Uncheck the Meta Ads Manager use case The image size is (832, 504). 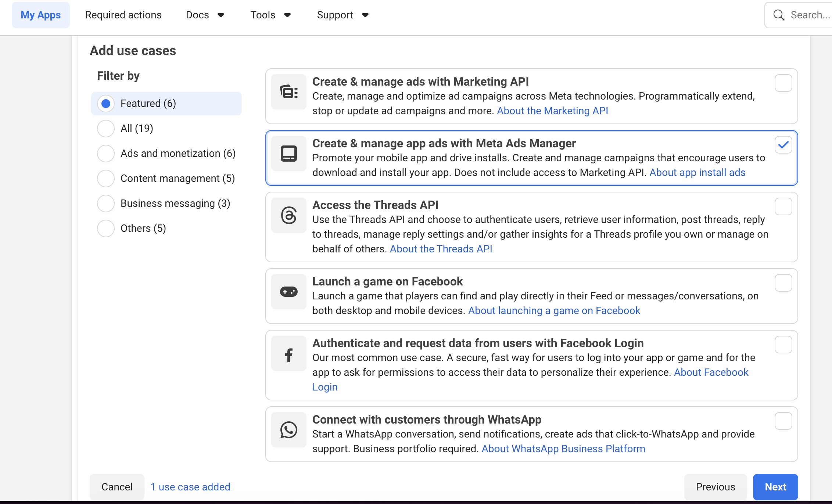coord(783,145)
